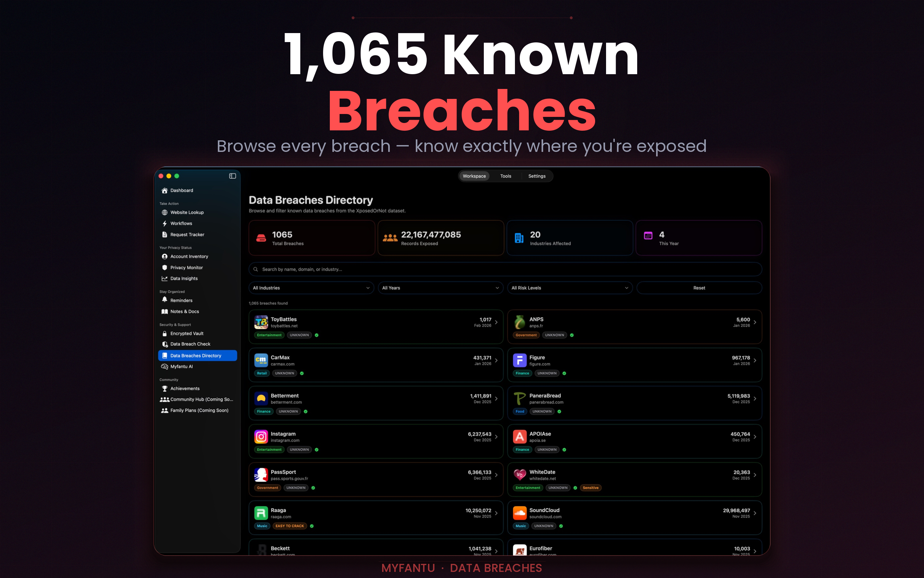Image resolution: width=924 pixels, height=578 pixels.
Task: Click the APOIAse logo icon
Action: tap(520, 437)
